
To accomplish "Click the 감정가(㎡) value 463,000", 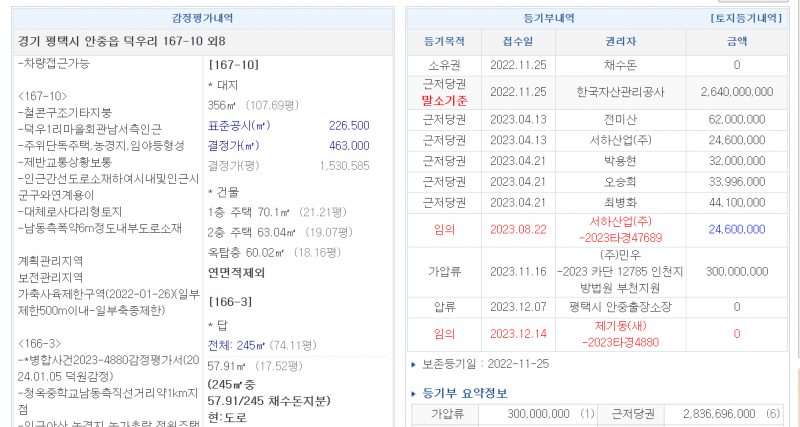I will point(349,146).
